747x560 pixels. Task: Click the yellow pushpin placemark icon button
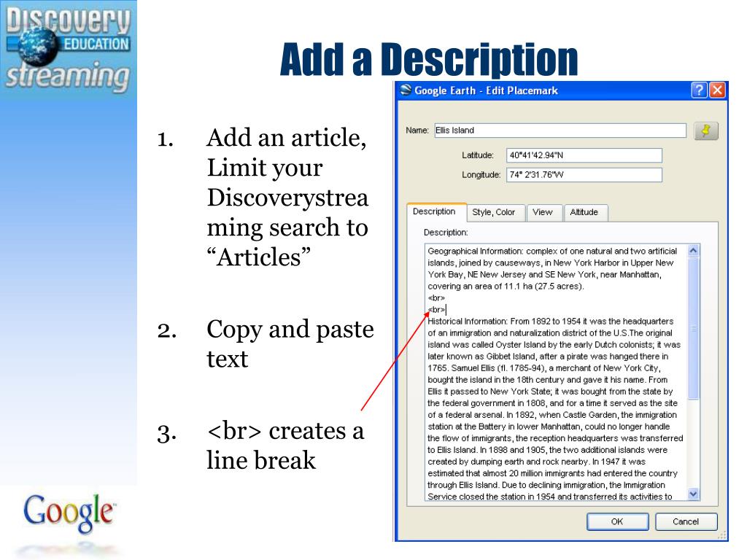705,131
